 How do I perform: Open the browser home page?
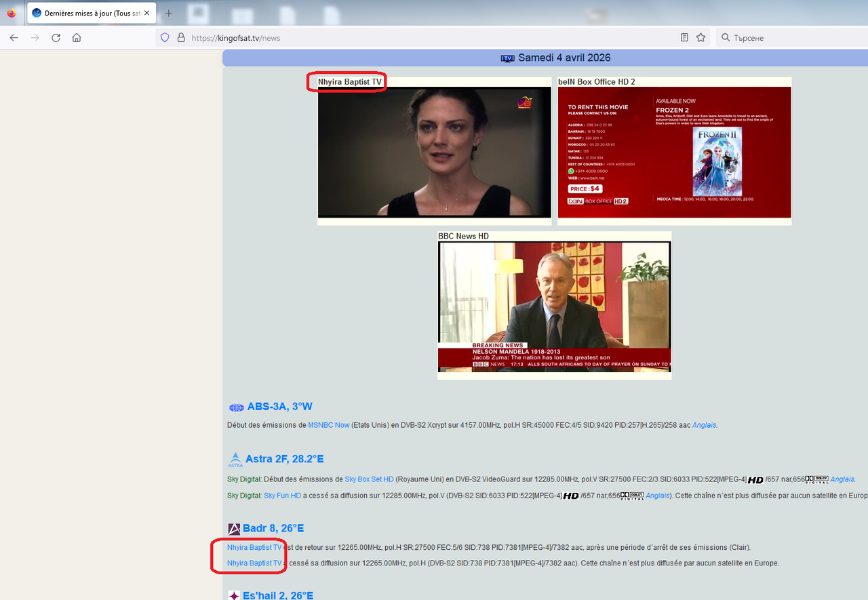[77, 38]
